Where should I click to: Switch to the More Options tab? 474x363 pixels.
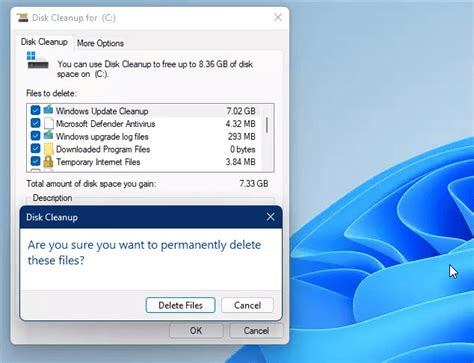pos(100,43)
